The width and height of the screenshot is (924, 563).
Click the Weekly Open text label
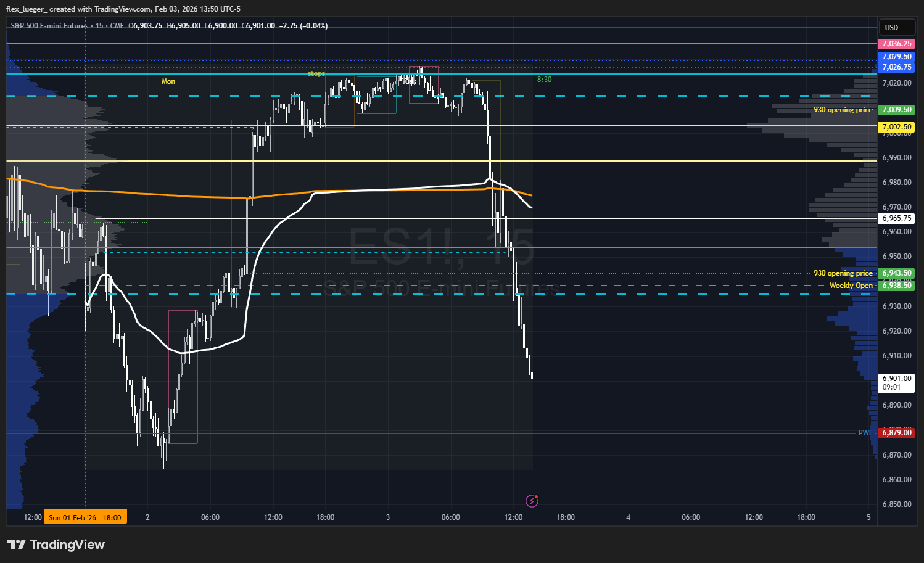851,286
